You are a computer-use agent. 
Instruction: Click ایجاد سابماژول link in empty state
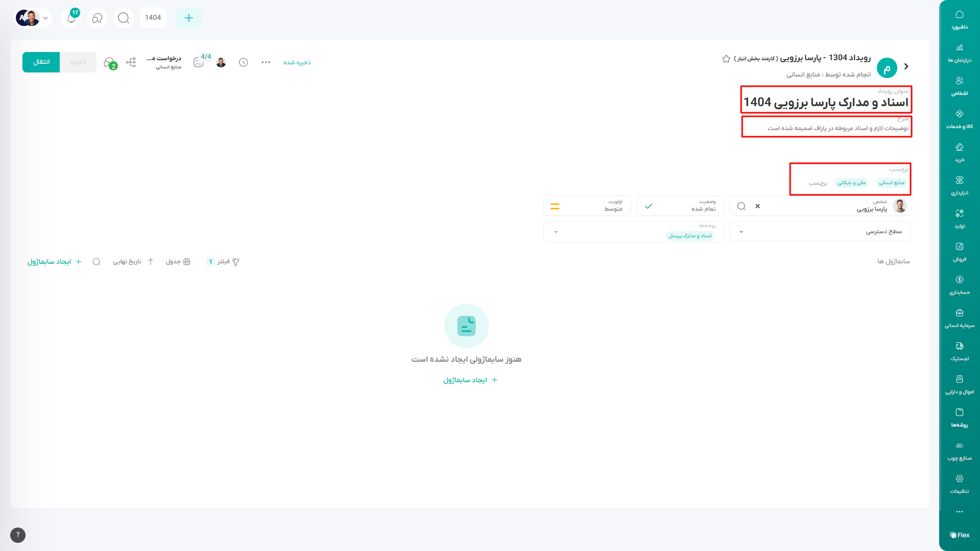(x=470, y=380)
